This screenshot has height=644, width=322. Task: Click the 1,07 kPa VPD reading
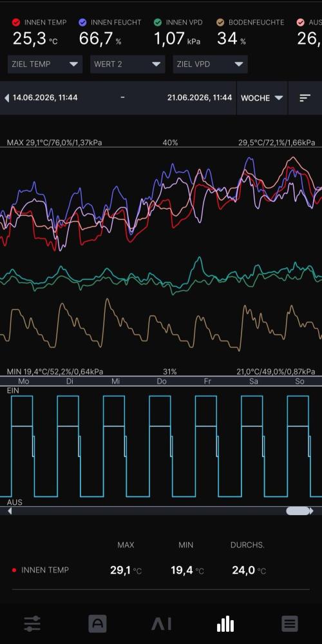177,39
